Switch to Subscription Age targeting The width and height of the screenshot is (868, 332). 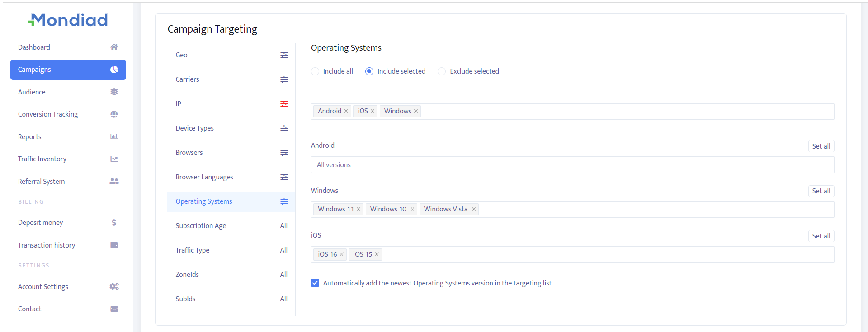pyautogui.click(x=201, y=226)
